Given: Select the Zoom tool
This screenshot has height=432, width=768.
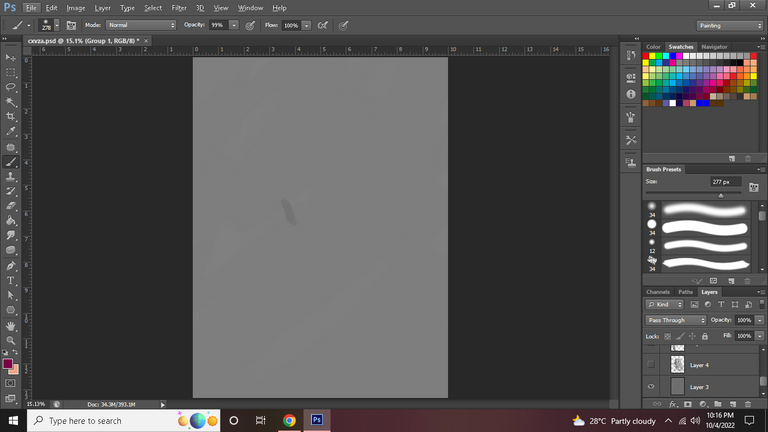Looking at the screenshot, I should click(x=10, y=340).
